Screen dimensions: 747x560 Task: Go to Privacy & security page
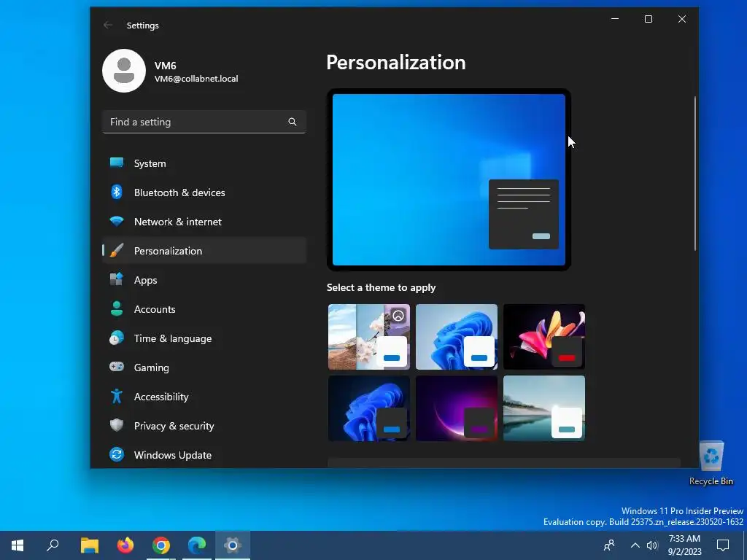coord(204,426)
